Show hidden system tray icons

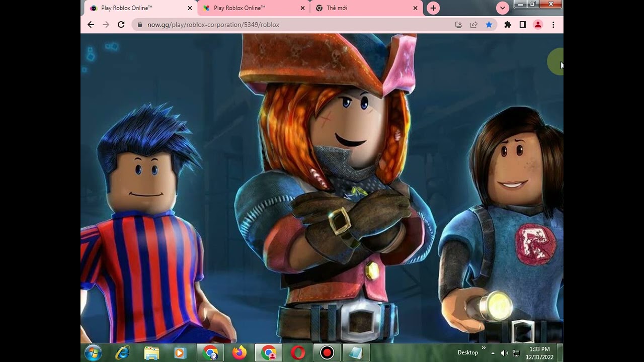pos(493,353)
